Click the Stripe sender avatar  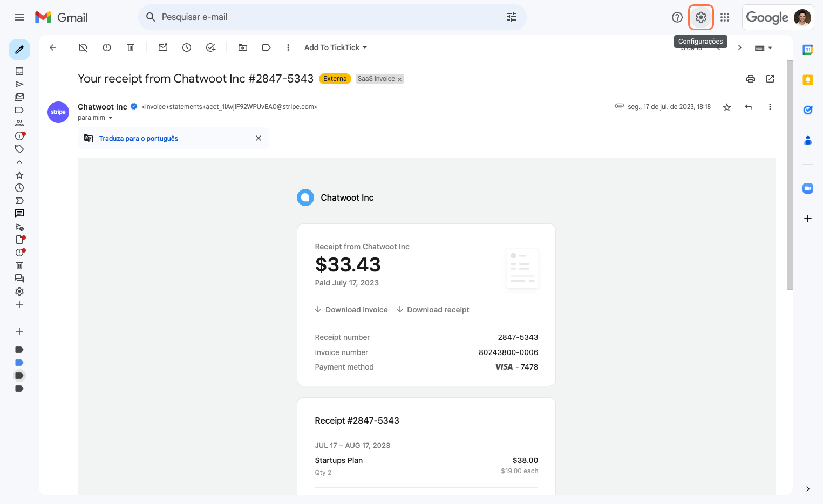(x=58, y=112)
